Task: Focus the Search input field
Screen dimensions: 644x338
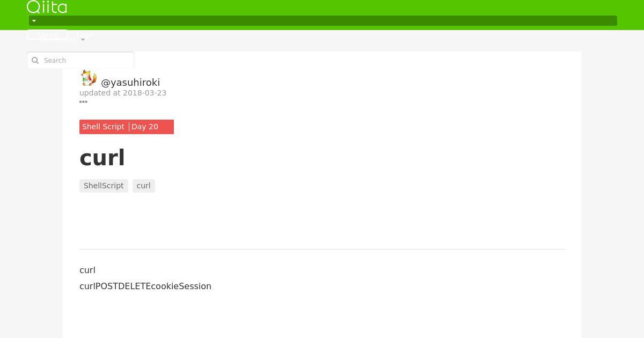Action: click(80, 60)
